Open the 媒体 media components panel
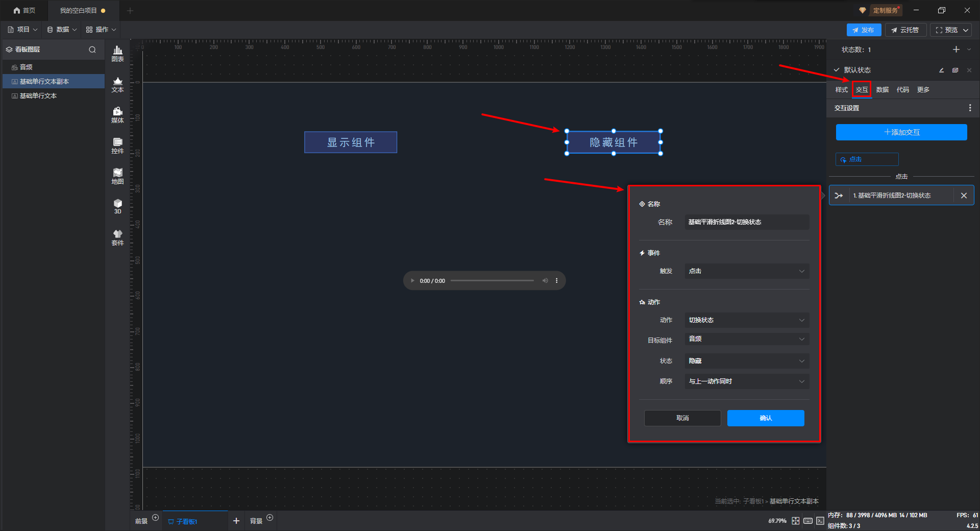The height and width of the screenshot is (531, 980). pyautogui.click(x=117, y=115)
